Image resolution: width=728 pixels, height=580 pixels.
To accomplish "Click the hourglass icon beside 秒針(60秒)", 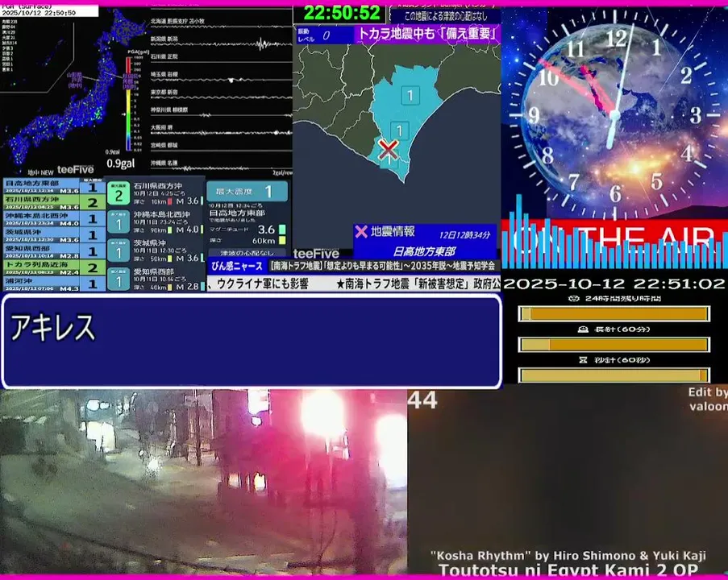I will point(583,359).
